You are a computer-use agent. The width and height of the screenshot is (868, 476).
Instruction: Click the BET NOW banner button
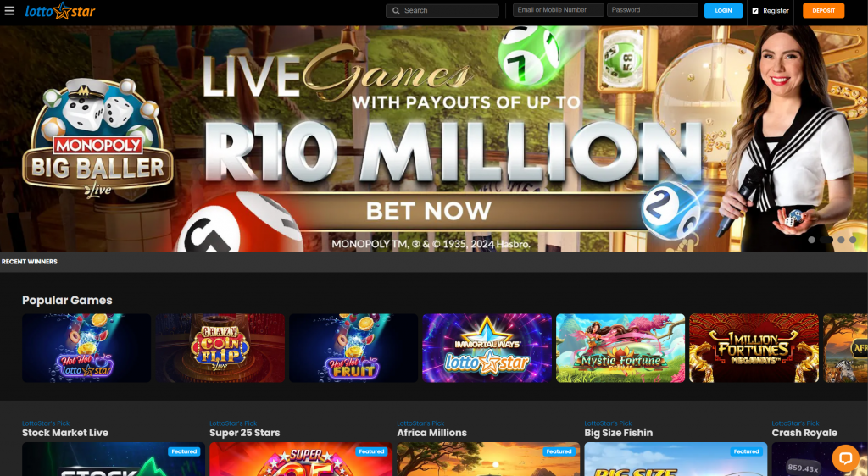point(428,211)
